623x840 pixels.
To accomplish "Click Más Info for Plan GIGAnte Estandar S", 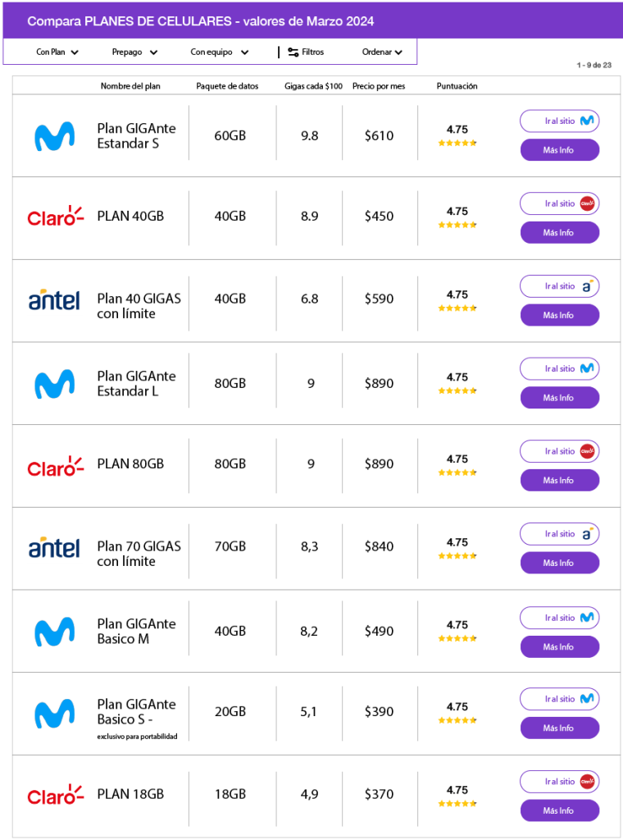I will coord(559,150).
